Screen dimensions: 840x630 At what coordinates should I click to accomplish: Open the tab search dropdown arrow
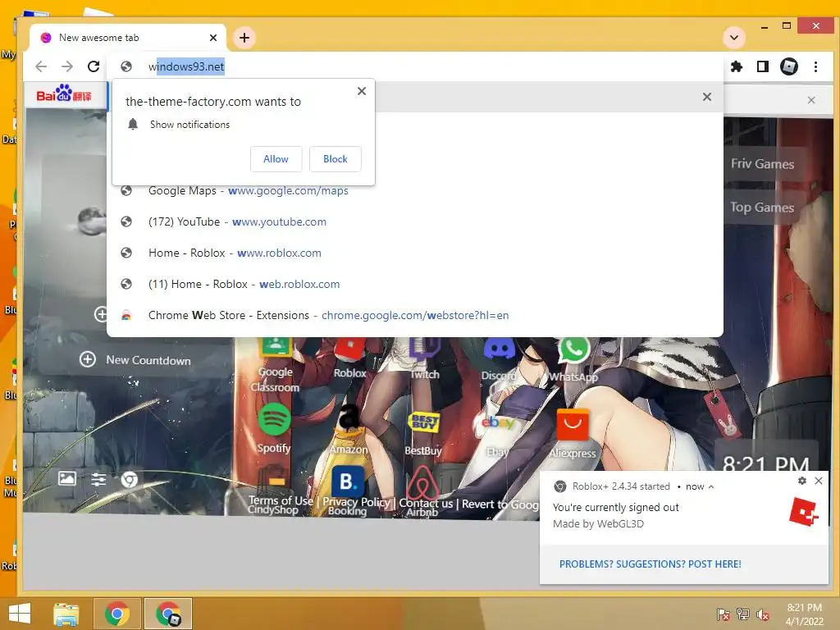click(734, 38)
